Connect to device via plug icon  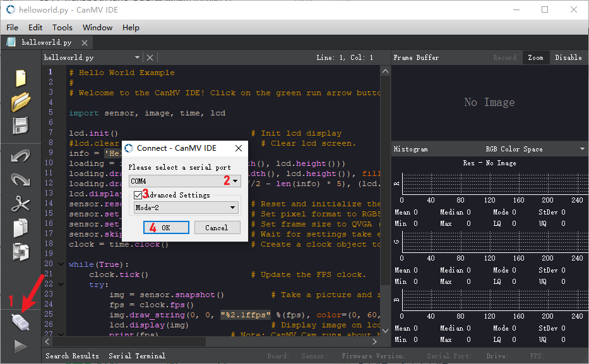click(x=21, y=322)
